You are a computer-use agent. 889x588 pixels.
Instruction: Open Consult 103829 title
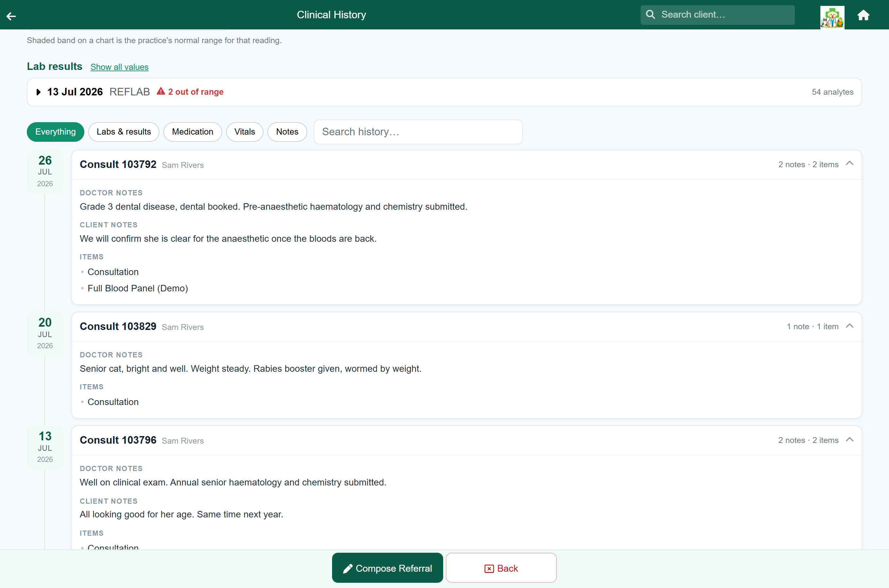[x=118, y=326]
